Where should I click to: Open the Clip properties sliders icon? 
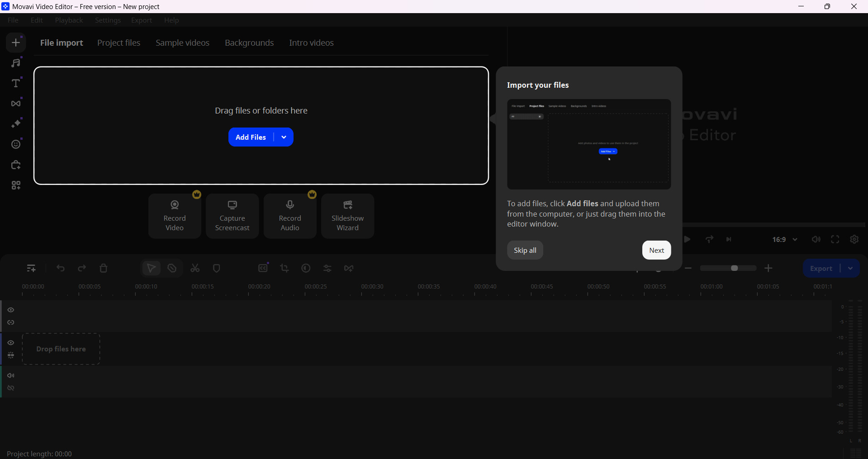click(x=327, y=269)
